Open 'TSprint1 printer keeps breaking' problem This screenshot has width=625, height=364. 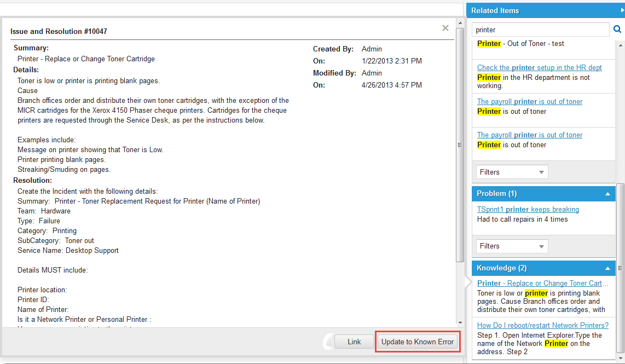click(x=528, y=209)
